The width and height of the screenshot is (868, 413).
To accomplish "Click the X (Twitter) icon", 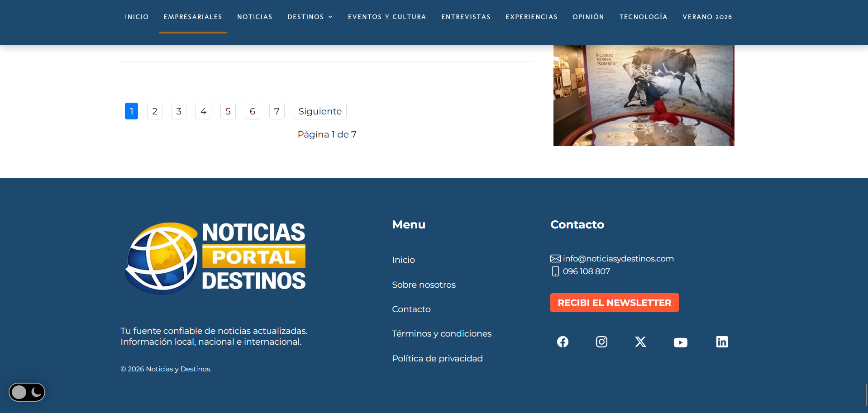I will point(640,342).
